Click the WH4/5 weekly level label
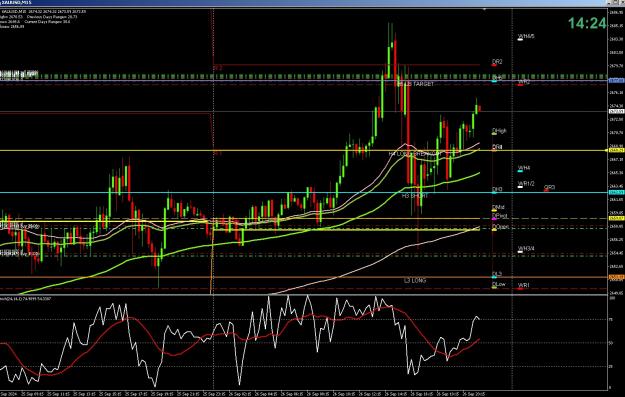Screen dimensions: 625x397 pos(526,36)
